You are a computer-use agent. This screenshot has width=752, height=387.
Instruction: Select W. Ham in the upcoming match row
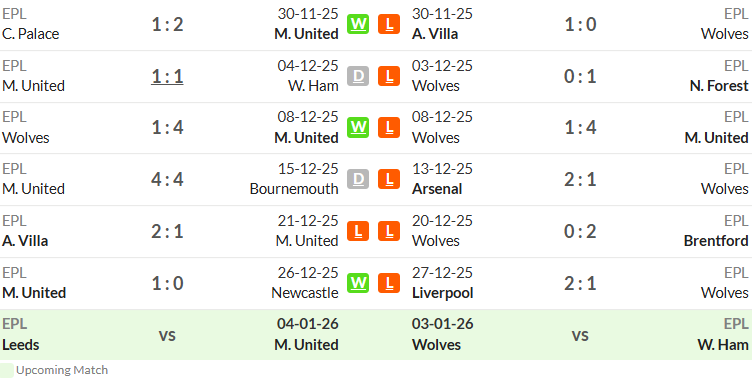point(723,345)
